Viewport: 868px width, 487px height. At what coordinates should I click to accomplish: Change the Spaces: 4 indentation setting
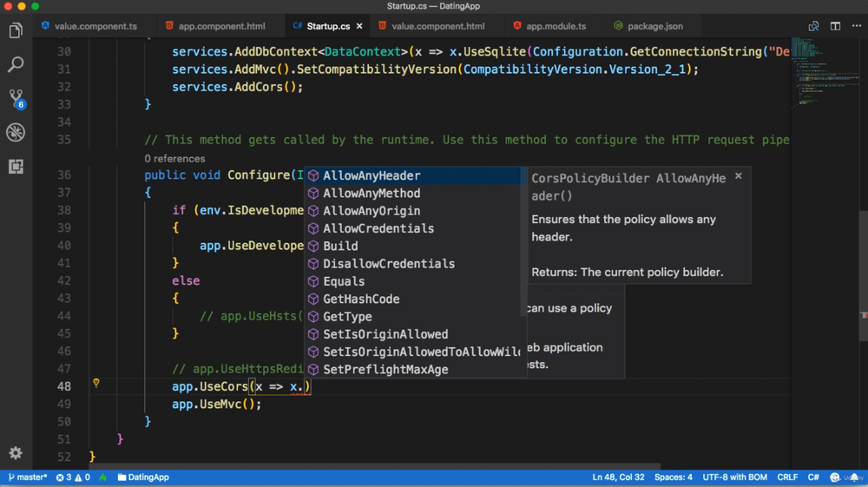674,477
